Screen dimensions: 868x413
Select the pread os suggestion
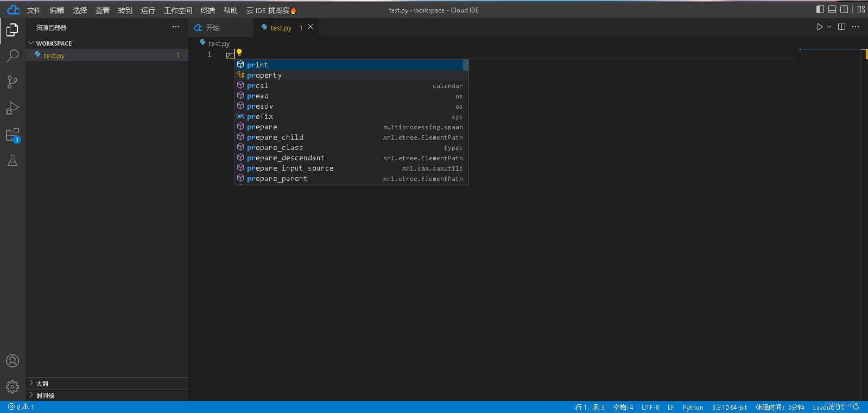click(x=351, y=96)
